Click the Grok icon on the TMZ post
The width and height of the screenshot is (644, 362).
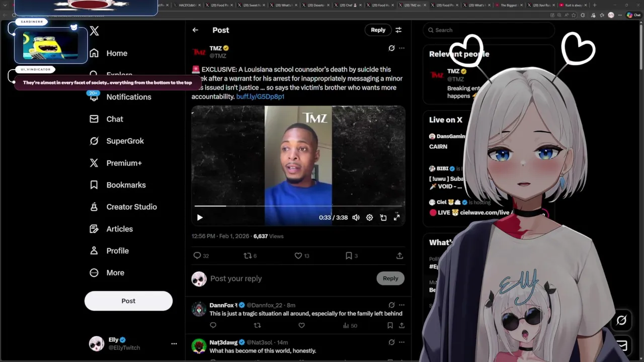coord(391,48)
